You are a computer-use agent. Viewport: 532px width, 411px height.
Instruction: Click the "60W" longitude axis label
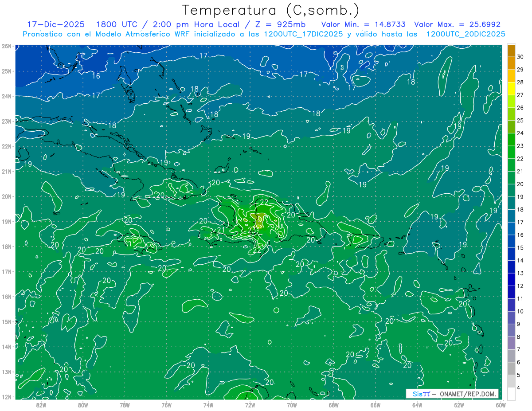[x=501, y=405]
